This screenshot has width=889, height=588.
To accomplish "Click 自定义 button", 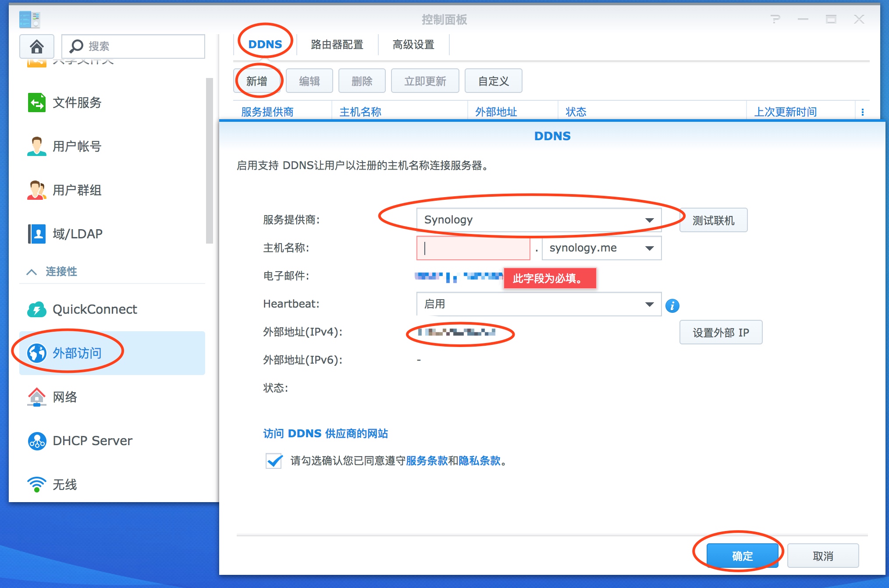I will click(494, 81).
